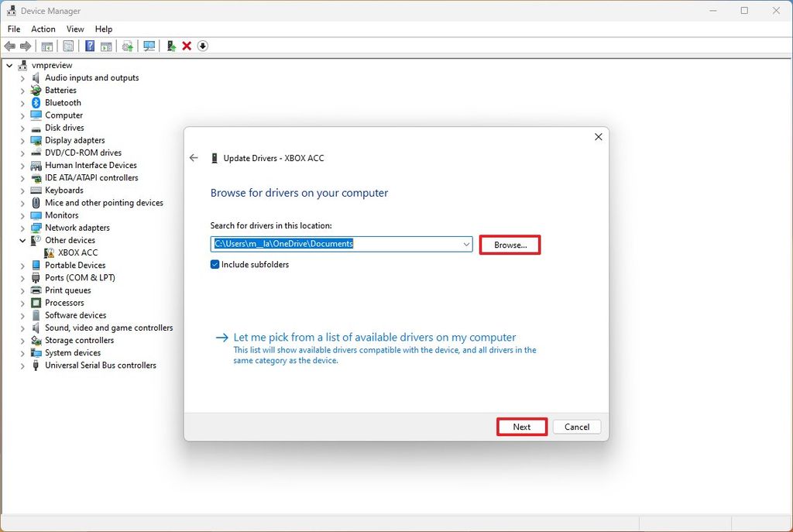The height and width of the screenshot is (532, 793).
Task: Expand the Network adapters category
Action: tap(21, 228)
